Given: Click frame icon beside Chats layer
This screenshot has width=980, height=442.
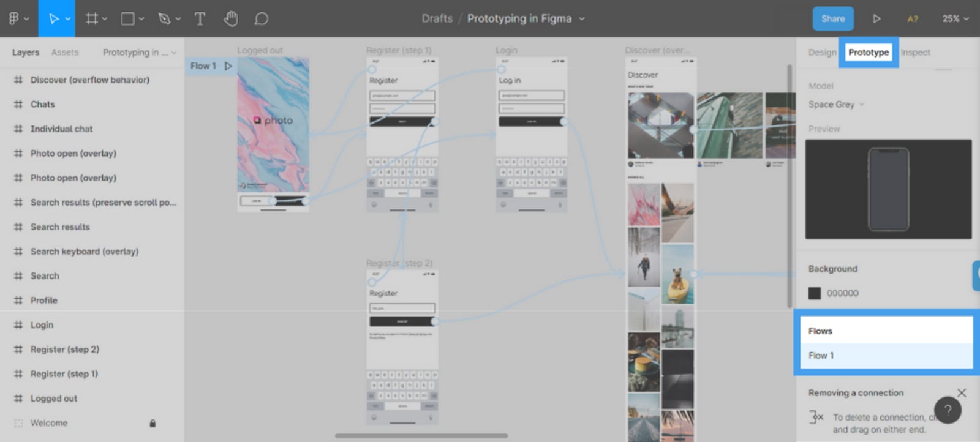Looking at the screenshot, I should pos(18,104).
